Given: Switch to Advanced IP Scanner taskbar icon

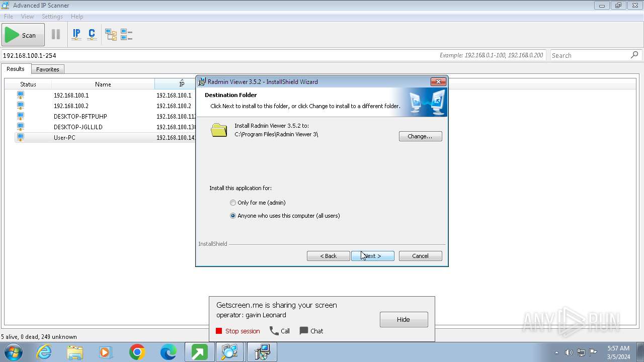Looking at the screenshot, I should coord(230,352).
